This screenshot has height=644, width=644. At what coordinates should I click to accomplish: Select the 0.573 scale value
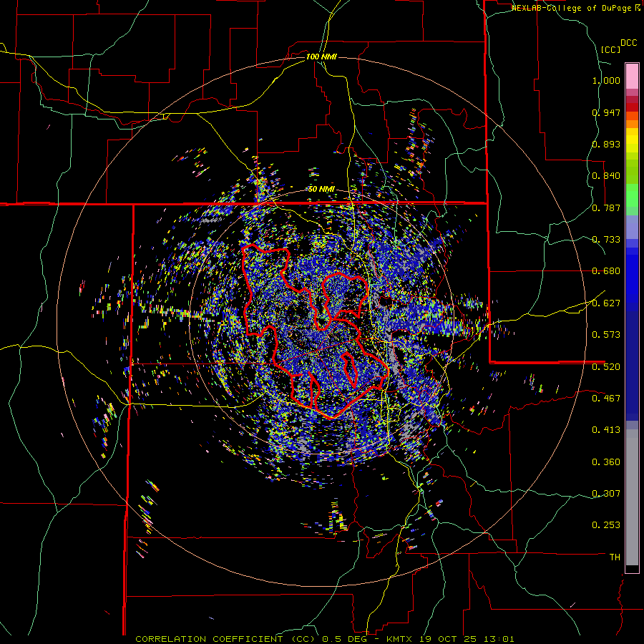coord(606,335)
